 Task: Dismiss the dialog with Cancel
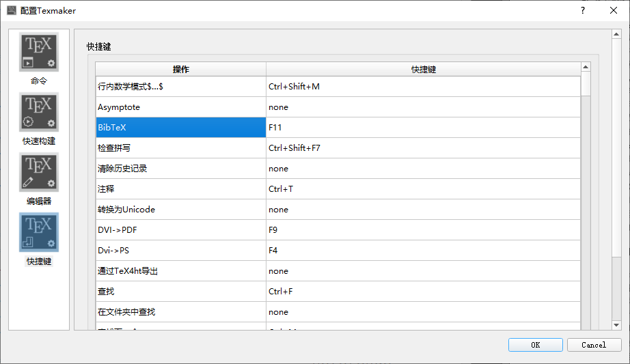(x=594, y=345)
